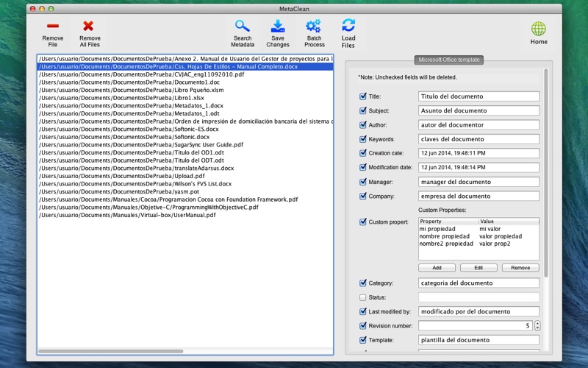Start Batch Process gears icon
The width and height of the screenshot is (588, 368).
coord(314,26)
